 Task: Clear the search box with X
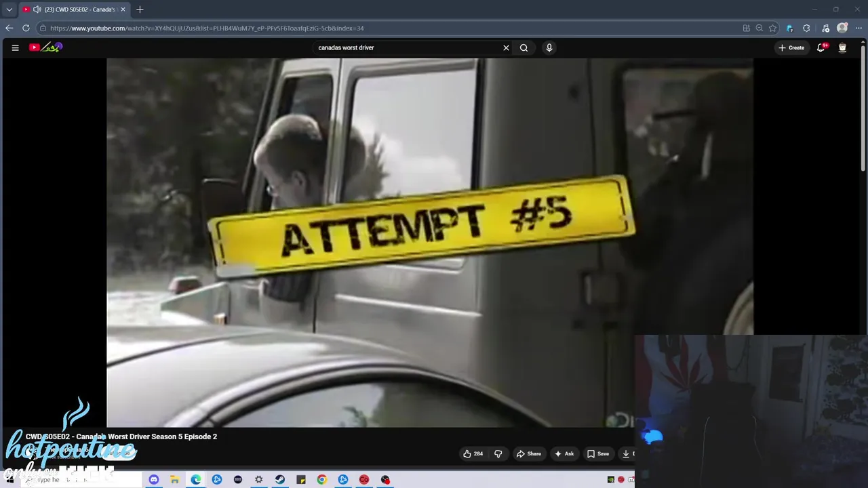tap(506, 47)
